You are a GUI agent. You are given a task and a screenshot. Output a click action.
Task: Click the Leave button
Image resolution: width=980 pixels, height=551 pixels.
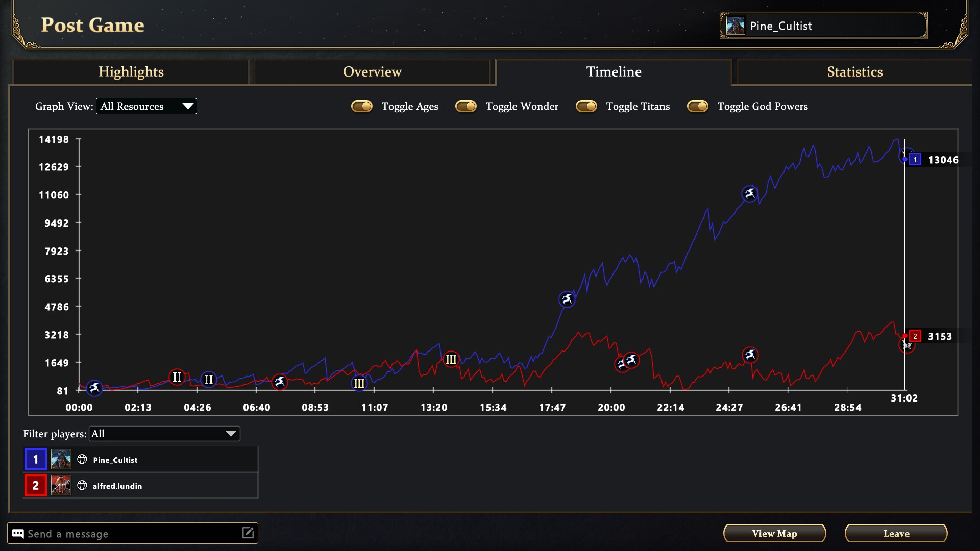click(x=896, y=533)
